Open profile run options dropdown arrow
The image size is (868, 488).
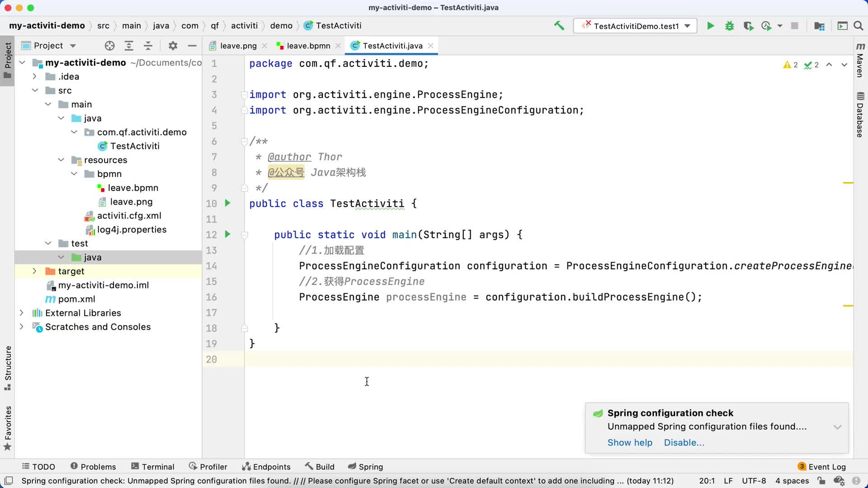point(780,26)
